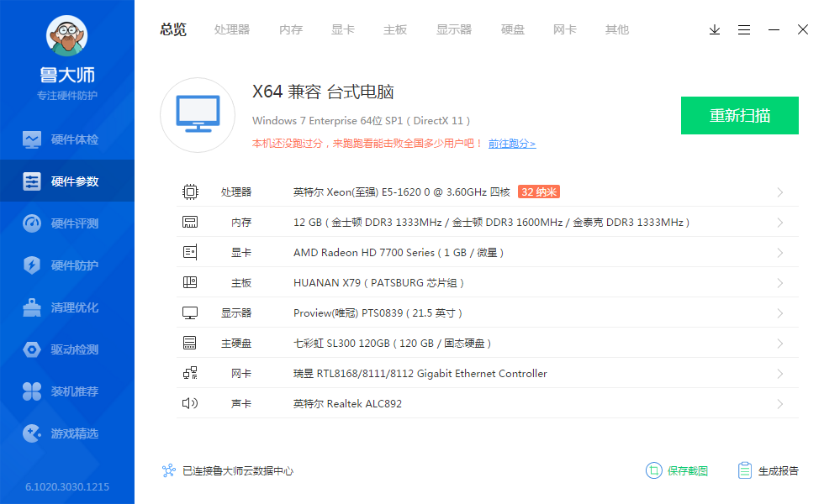The width and height of the screenshot is (824, 504).
Task: Expand the 内存 row chevron
Action: [x=780, y=223]
